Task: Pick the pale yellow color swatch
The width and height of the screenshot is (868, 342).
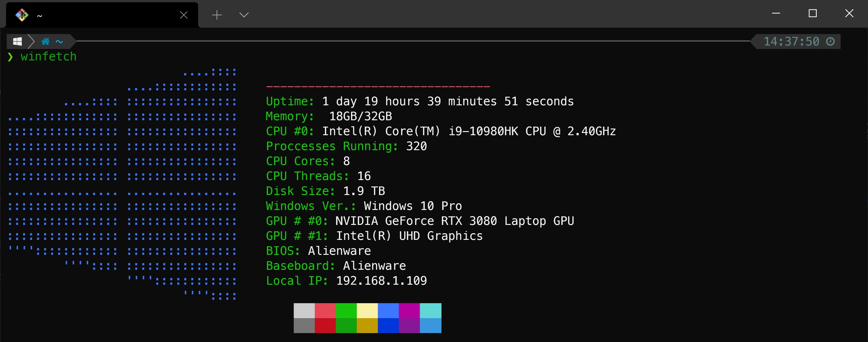Action: click(x=367, y=311)
